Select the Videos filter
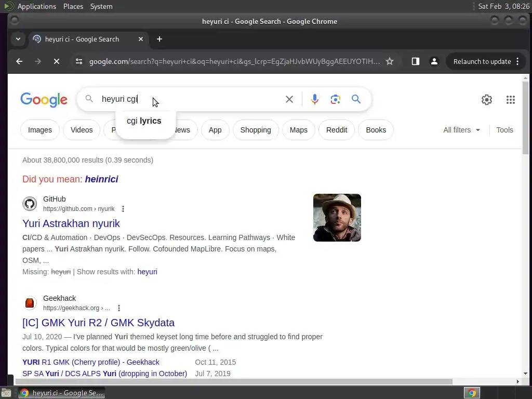Screen dimensions: 532x399 [82, 130]
